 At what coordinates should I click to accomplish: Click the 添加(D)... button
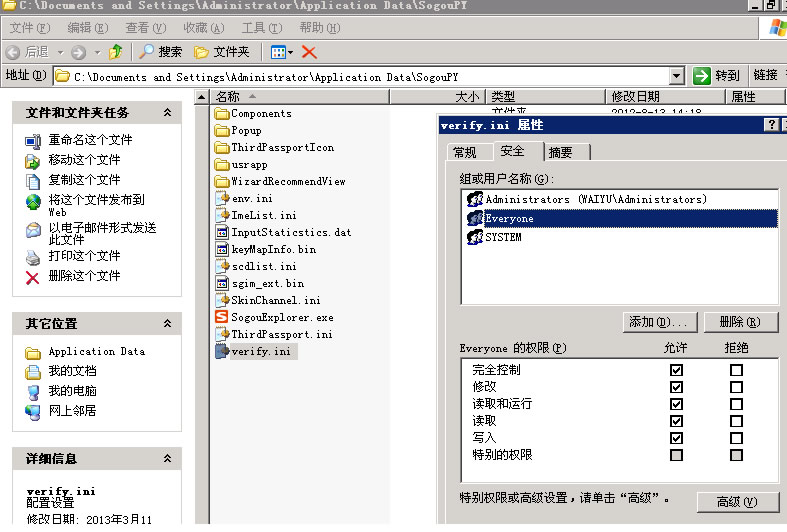click(661, 322)
